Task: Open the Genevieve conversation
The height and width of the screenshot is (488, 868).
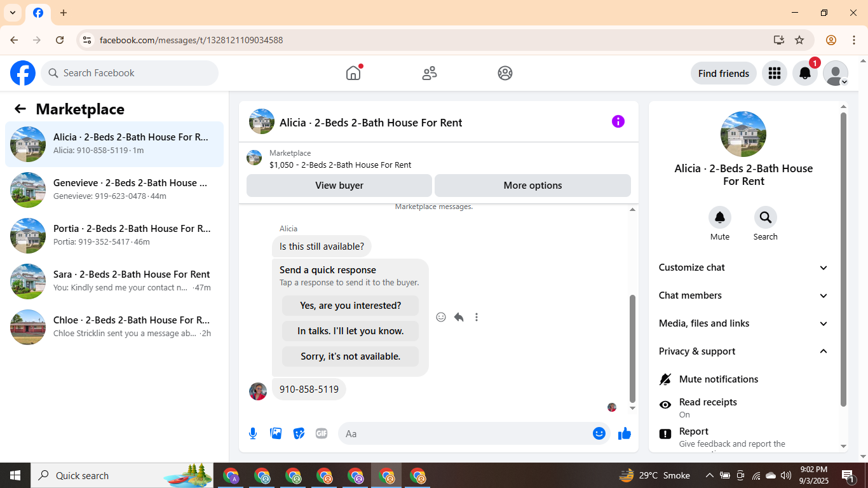Action: pos(114,190)
